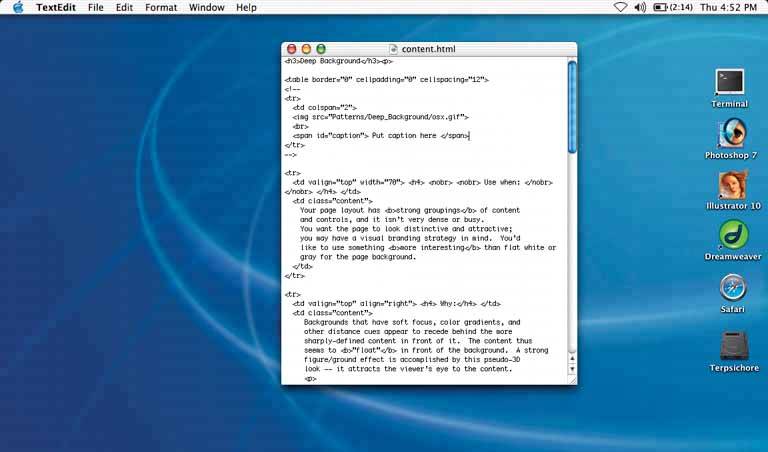Image resolution: width=768 pixels, height=452 pixels.
Task: Select the Photoshop 7 desktop icon
Action: coord(731,134)
